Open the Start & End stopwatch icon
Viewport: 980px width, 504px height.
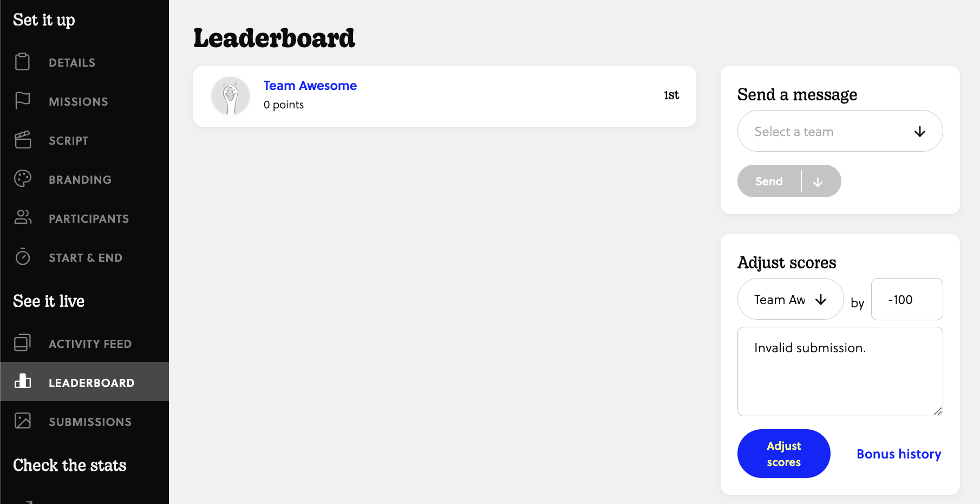coord(22,257)
